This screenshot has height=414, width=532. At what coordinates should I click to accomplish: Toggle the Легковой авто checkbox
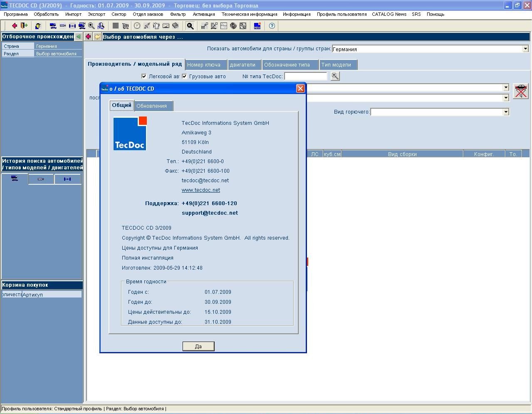pyautogui.click(x=144, y=77)
